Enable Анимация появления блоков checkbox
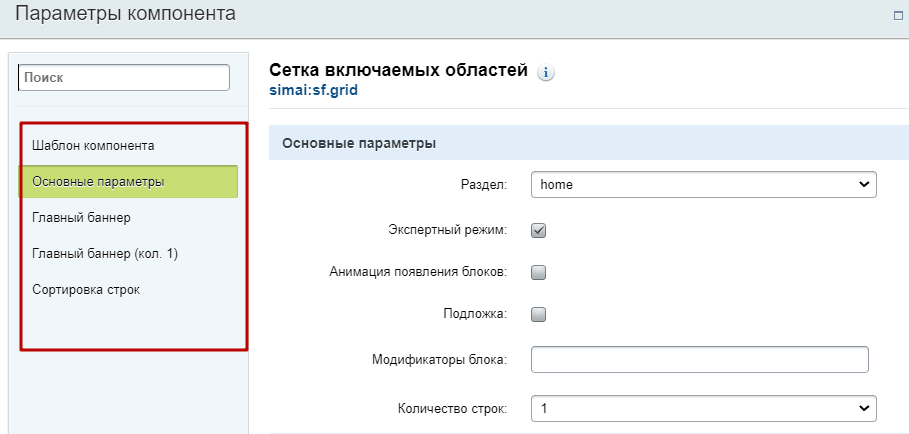This screenshot has height=434, width=909. pos(538,272)
